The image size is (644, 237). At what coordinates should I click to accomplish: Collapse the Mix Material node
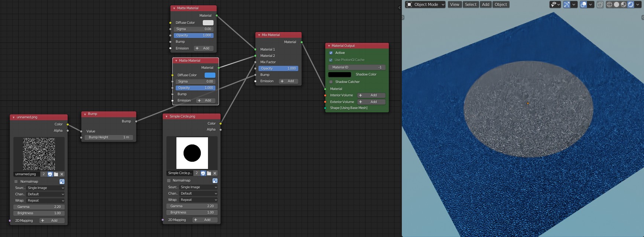(x=259, y=35)
